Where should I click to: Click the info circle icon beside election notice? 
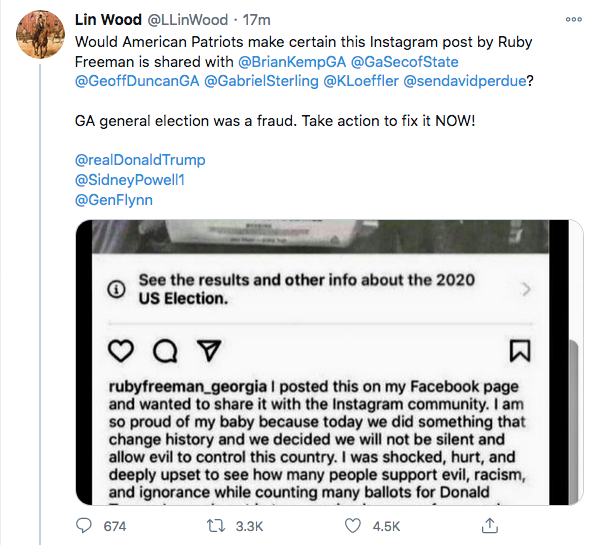click(x=116, y=289)
